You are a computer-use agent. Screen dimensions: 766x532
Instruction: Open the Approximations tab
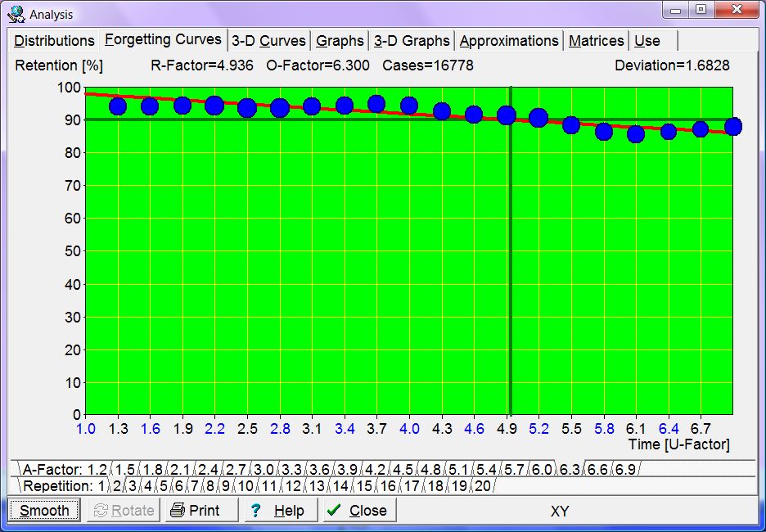coord(509,41)
